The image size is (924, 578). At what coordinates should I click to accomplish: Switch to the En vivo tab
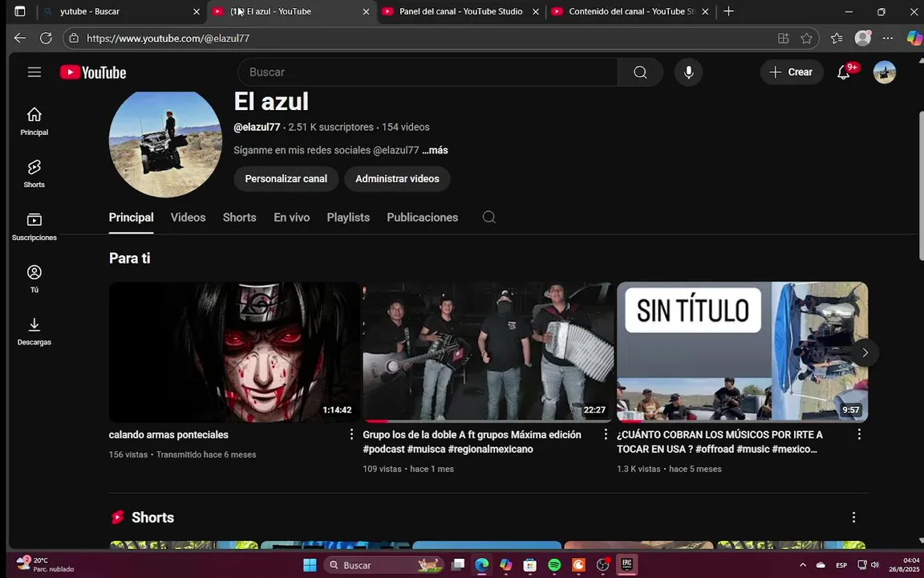[292, 217]
